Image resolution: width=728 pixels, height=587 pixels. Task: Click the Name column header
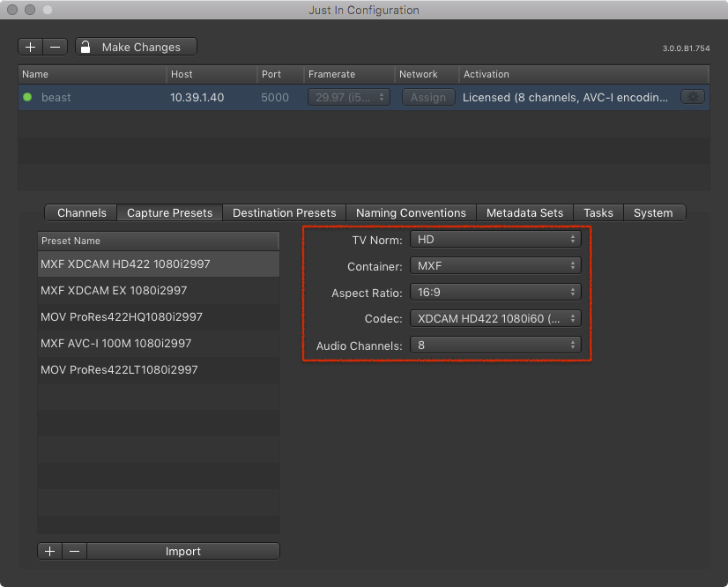click(93, 74)
